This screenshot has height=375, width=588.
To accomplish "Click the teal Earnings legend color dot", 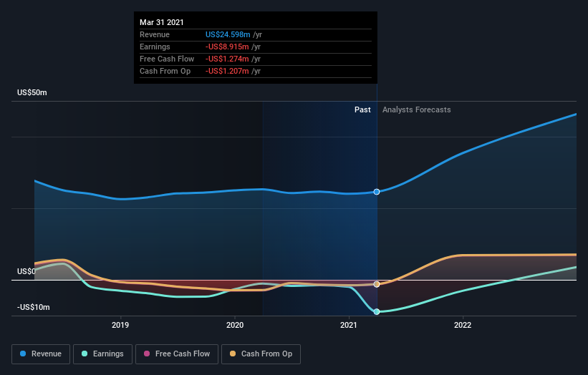I will click(85, 354).
